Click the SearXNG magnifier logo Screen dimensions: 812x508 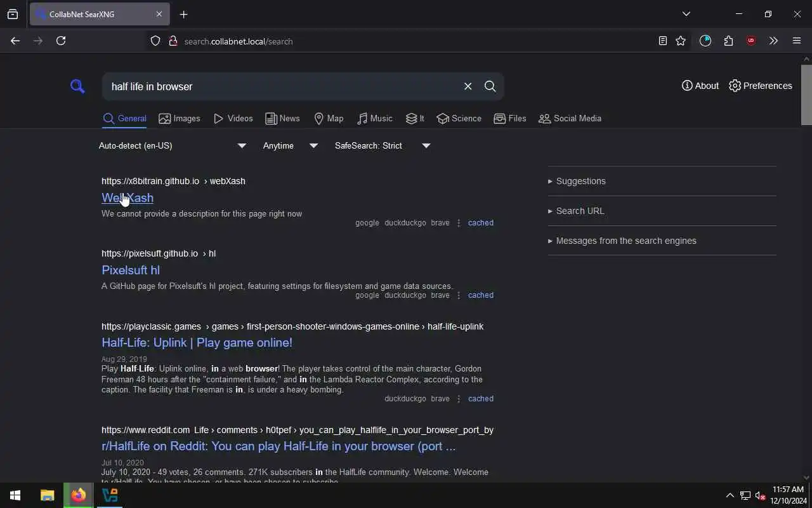77,86
